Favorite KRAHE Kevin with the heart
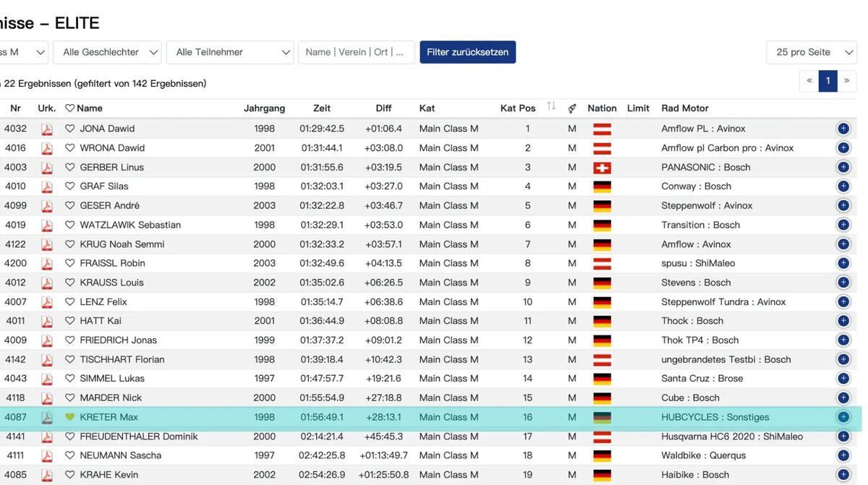 pyautogui.click(x=70, y=475)
